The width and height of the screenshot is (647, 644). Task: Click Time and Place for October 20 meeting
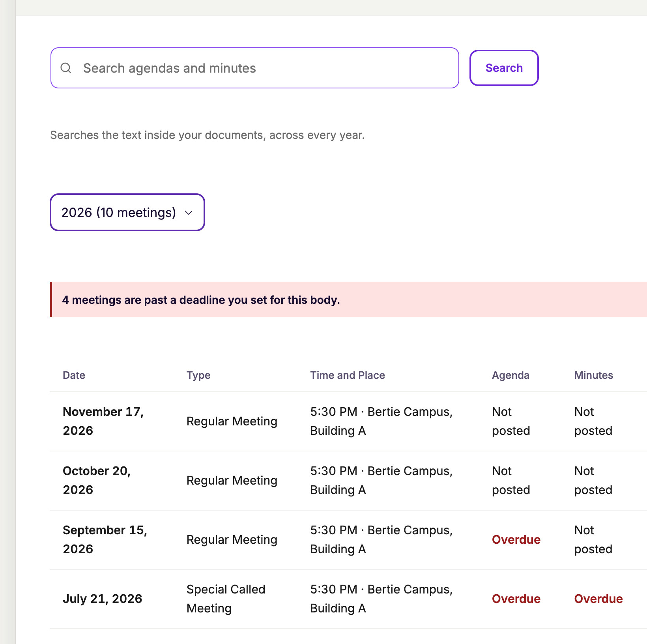tap(381, 480)
